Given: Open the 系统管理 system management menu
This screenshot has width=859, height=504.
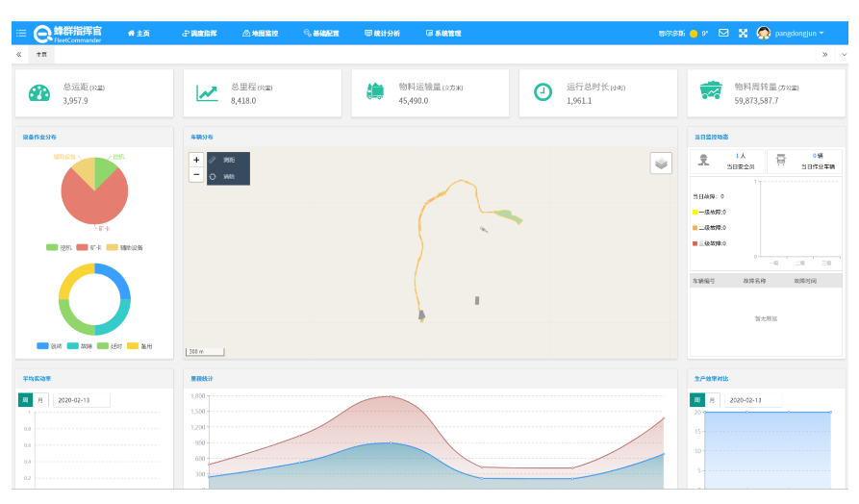Looking at the screenshot, I should tap(443, 34).
